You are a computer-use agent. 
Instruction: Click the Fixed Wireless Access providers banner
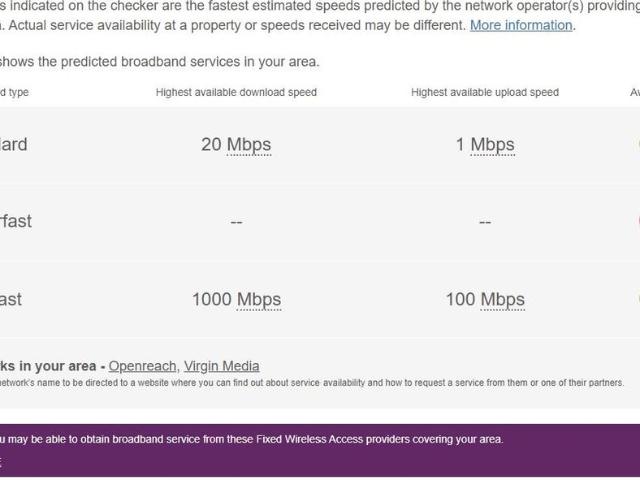[320, 451]
